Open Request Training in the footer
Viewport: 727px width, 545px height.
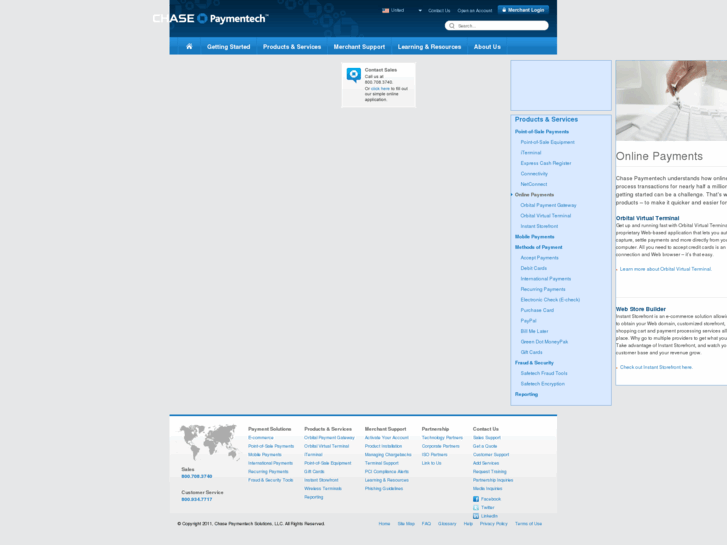pos(490,472)
